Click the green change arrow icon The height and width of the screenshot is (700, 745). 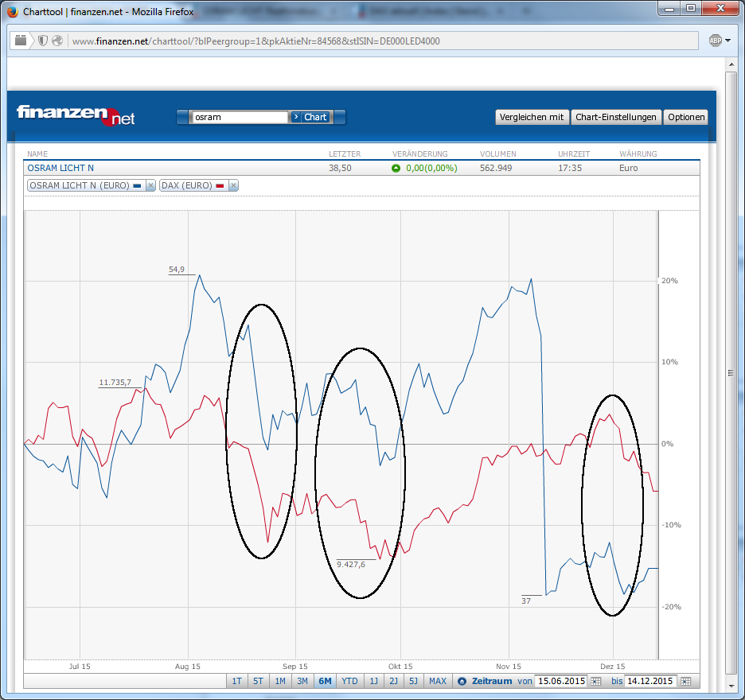coord(396,168)
